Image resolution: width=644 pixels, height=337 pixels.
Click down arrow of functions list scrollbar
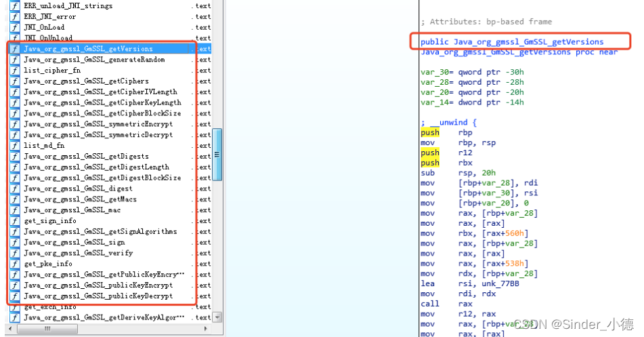pos(217,317)
